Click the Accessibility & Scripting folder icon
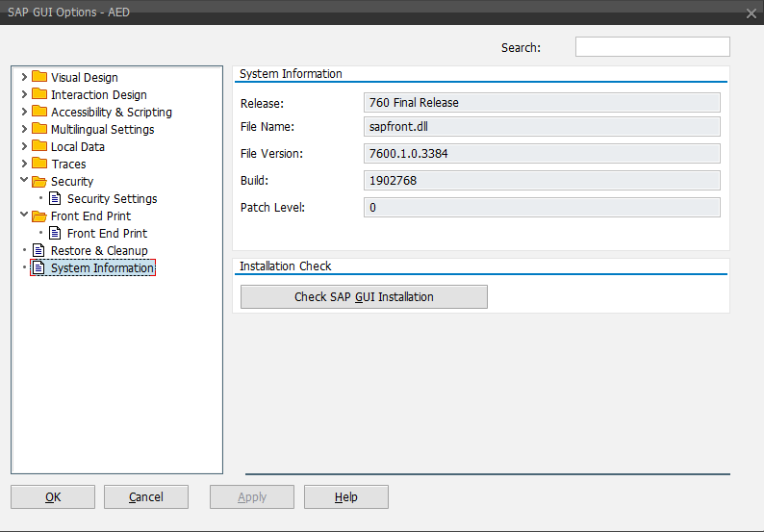Screen dimensions: 764x532 (x=39, y=112)
